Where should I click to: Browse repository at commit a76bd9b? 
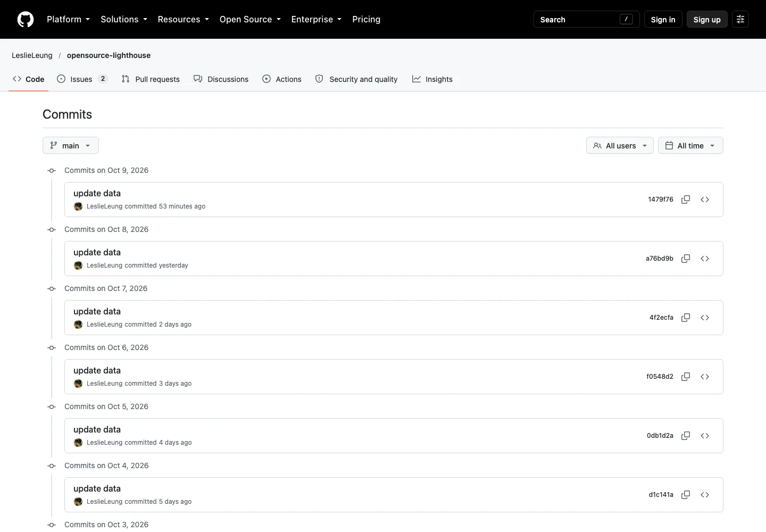click(705, 259)
